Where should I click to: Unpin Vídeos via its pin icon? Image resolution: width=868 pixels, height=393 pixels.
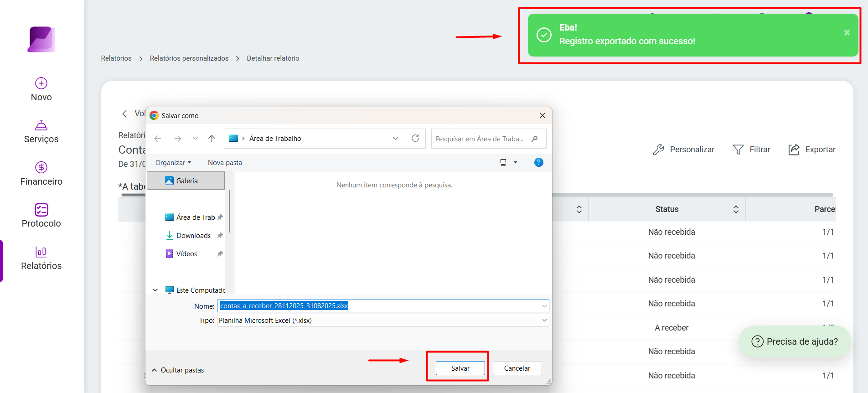[220, 254]
